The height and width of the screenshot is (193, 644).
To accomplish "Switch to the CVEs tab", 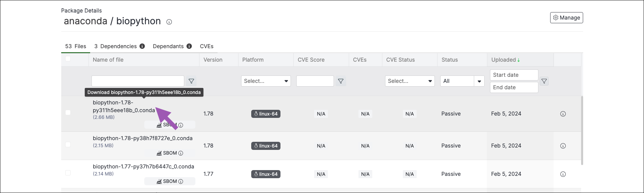I will [x=206, y=46].
